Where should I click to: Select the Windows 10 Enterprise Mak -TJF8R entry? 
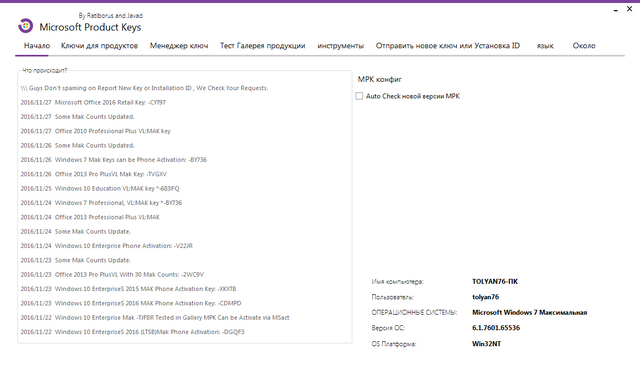coord(155,317)
